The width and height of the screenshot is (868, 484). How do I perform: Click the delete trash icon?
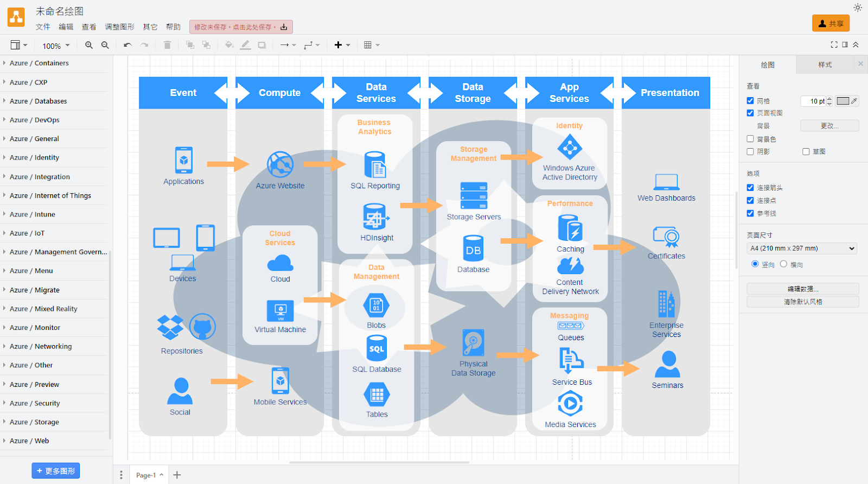(167, 45)
